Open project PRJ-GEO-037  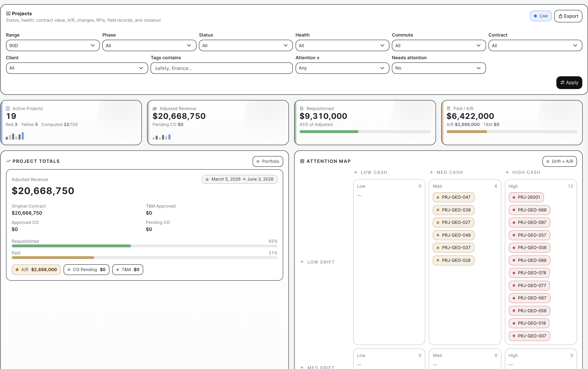454,247
